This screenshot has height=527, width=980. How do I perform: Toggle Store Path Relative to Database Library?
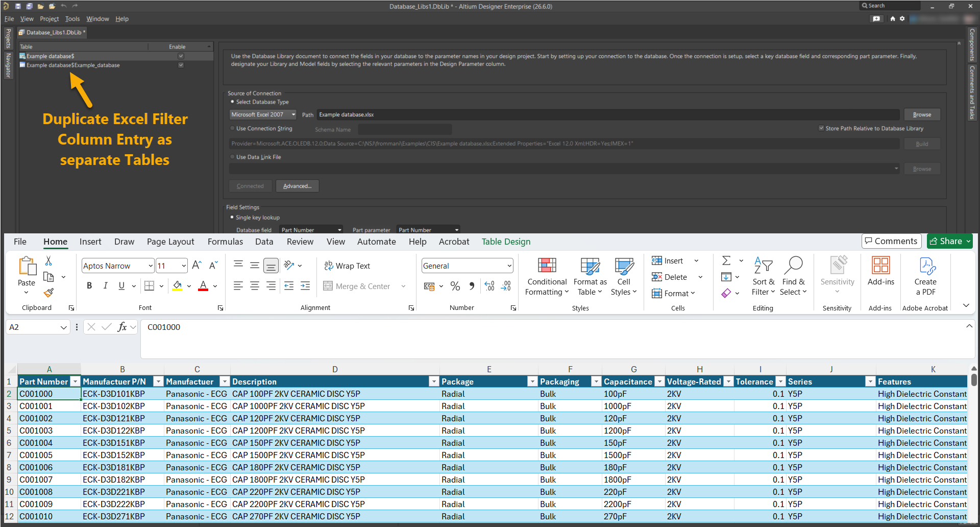point(821,129)
